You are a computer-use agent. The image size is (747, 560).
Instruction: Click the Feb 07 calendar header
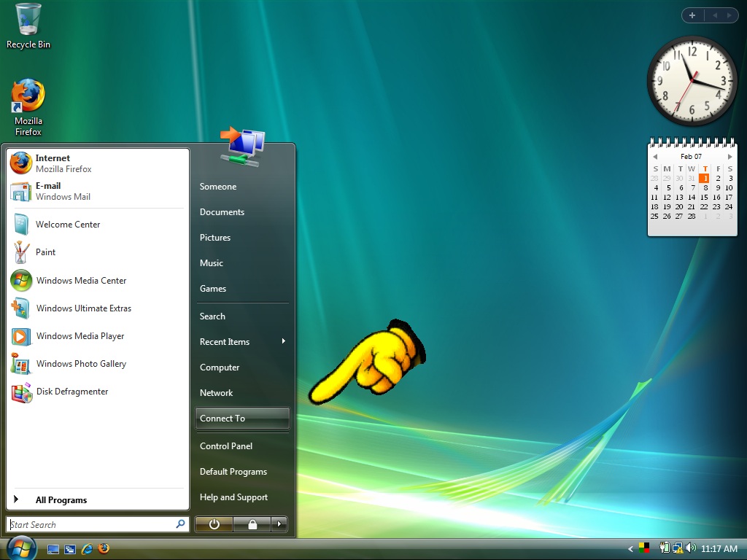point(692,157)
